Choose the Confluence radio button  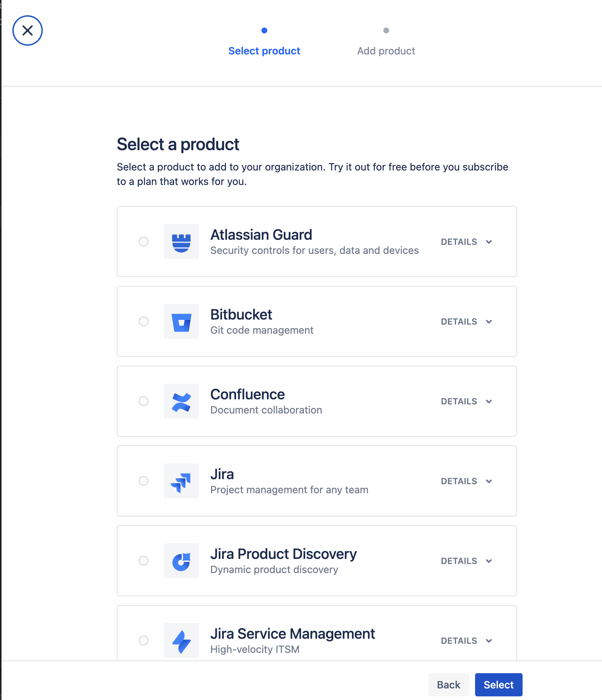click(x=144, y=401)
